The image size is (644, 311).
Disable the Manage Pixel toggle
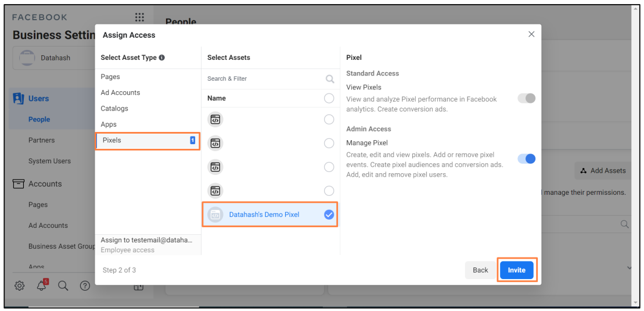pyautogui.click(x=527, y=159)
